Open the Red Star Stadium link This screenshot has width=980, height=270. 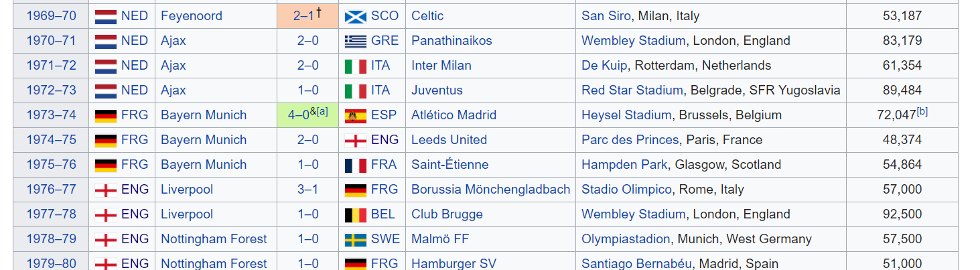(632, 90)
